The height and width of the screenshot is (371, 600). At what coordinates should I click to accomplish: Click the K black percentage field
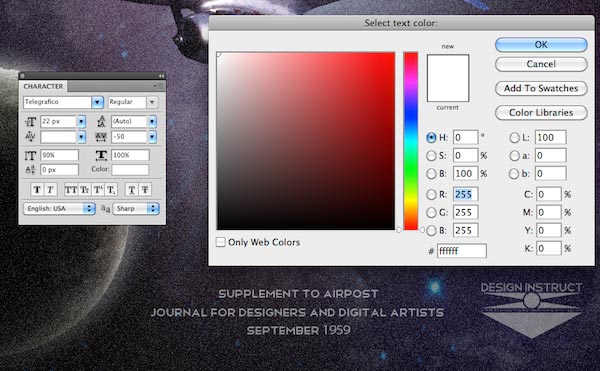[x=549, y=249]
